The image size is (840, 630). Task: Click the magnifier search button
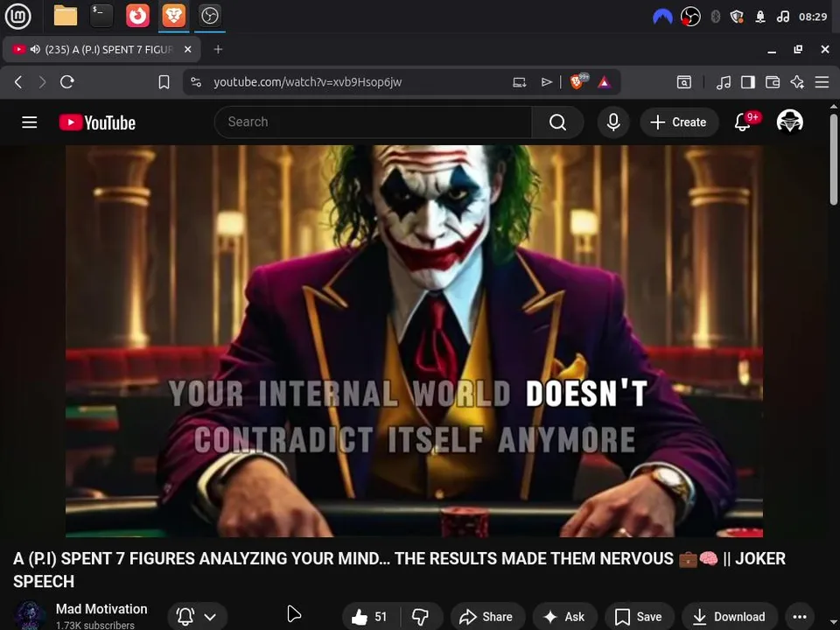(x=557, y=122)
